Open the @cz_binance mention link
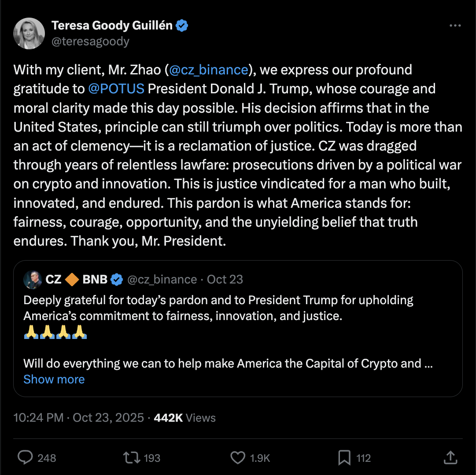This screenshot has height=475, width=476. pyautogui.click(x=208, y=70)
